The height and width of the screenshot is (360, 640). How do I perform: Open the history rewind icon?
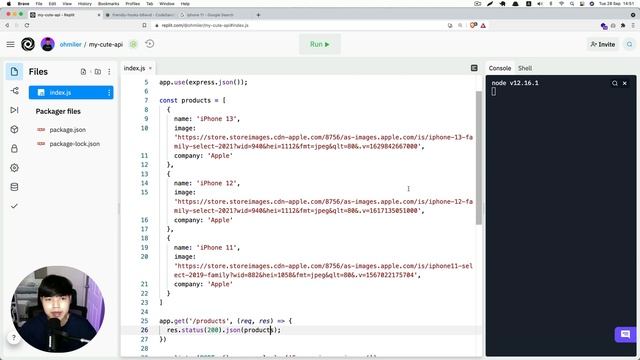150,44
